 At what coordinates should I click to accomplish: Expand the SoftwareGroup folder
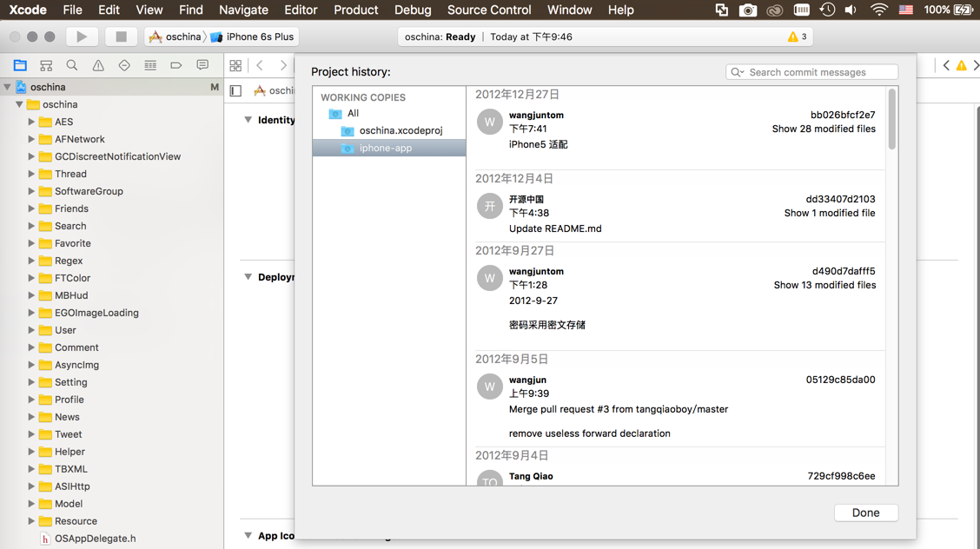tap(30, 191)
